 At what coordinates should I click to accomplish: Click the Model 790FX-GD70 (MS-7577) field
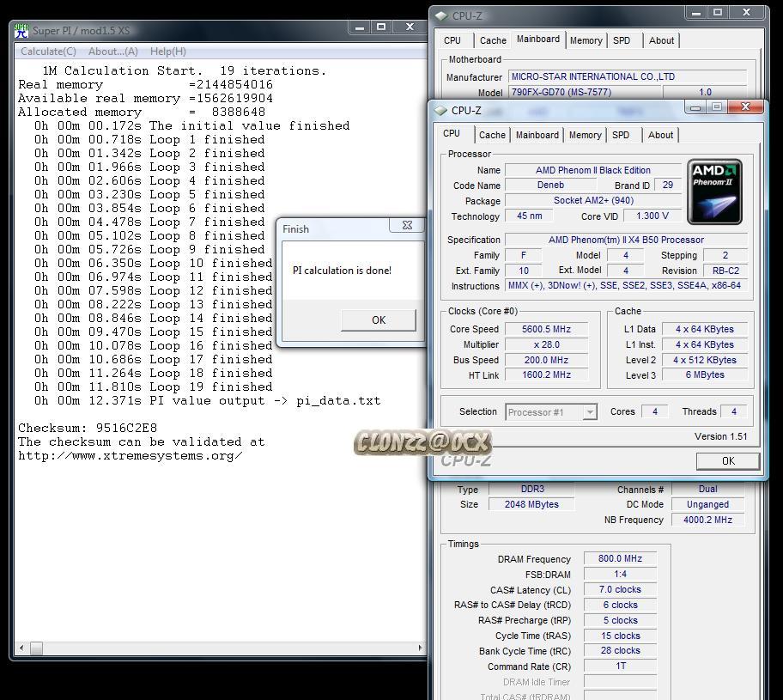tap(585, 92)
